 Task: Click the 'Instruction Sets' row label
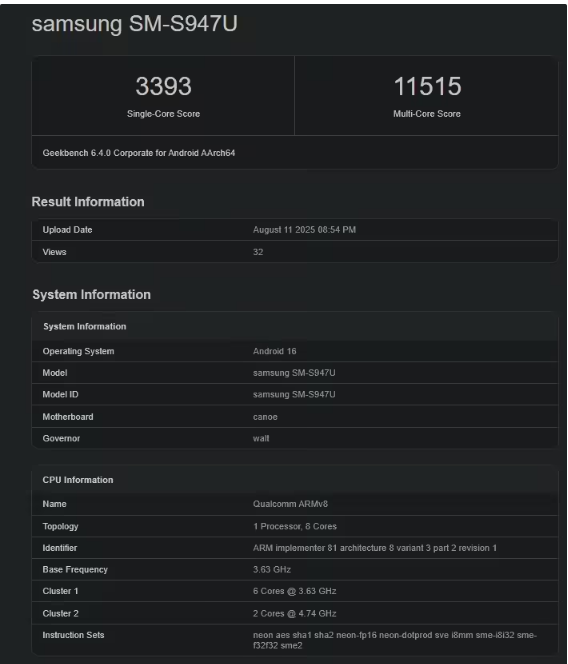click(73, 636)
